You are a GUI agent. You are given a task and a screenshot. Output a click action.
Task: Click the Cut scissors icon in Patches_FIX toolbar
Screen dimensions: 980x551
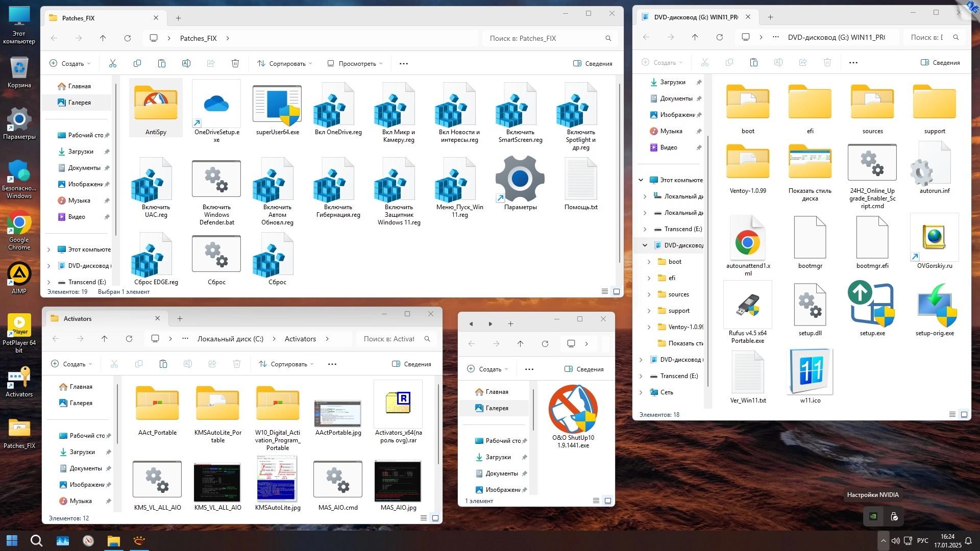coord(113,63)
